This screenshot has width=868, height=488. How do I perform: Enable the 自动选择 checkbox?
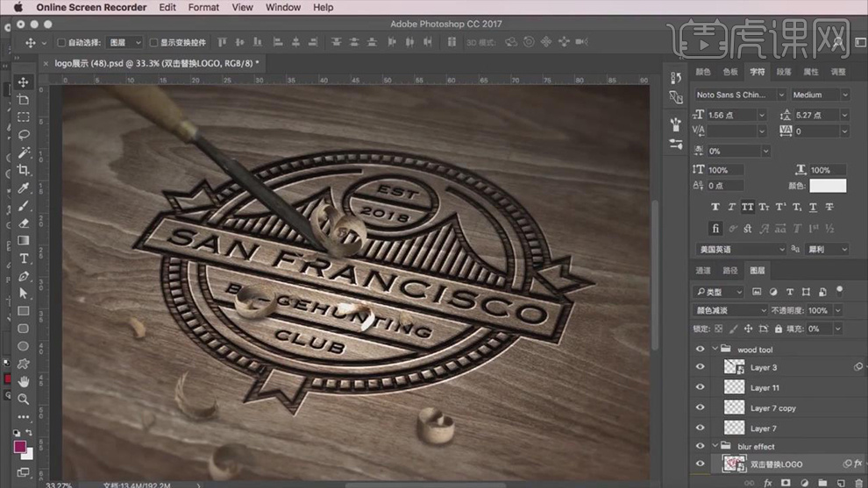coord(61,43)
